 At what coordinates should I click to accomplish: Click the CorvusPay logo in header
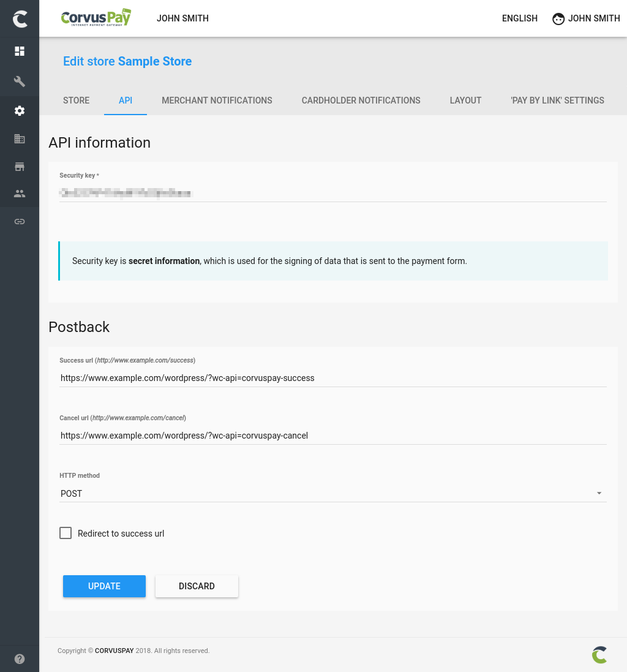(96, 18)
